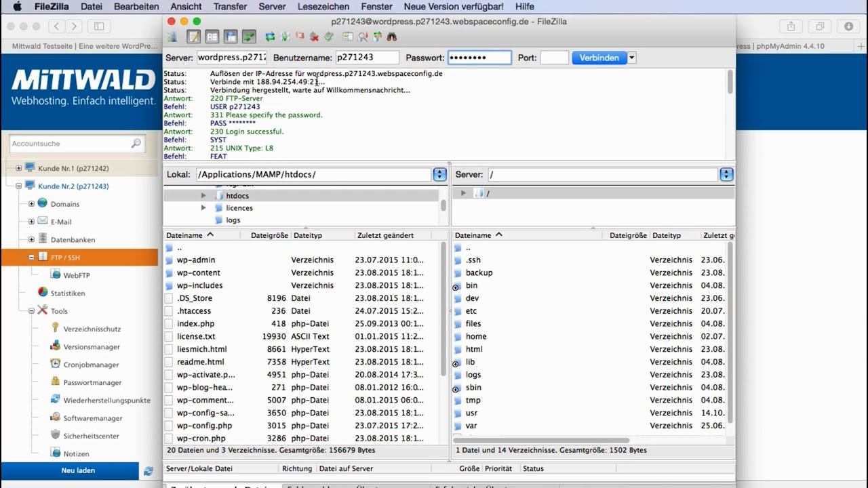This screenshot has width=868, height=488.
Task: Open the Verbinden quickconnect history dropdown arrow
Action: [x=631, y=58]
